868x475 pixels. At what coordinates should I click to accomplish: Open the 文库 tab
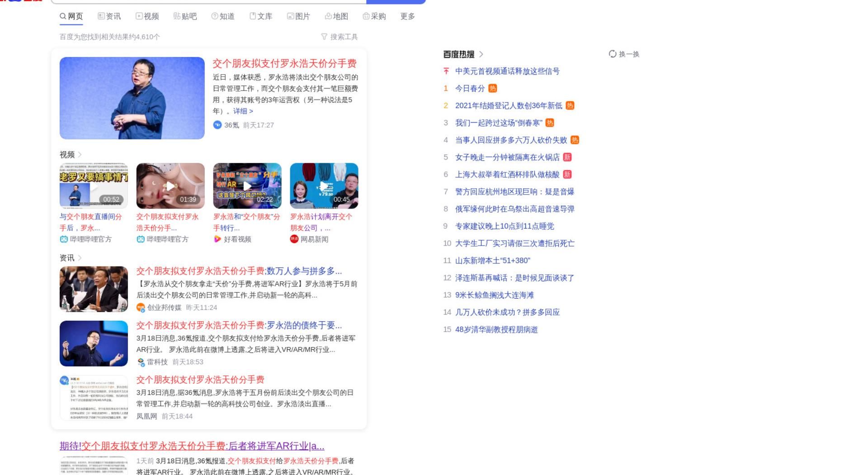coord(261,16)
